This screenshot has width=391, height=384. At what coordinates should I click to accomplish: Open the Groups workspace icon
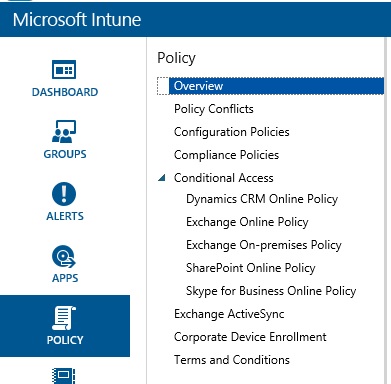pyautogui.click(x=64, y=131)
